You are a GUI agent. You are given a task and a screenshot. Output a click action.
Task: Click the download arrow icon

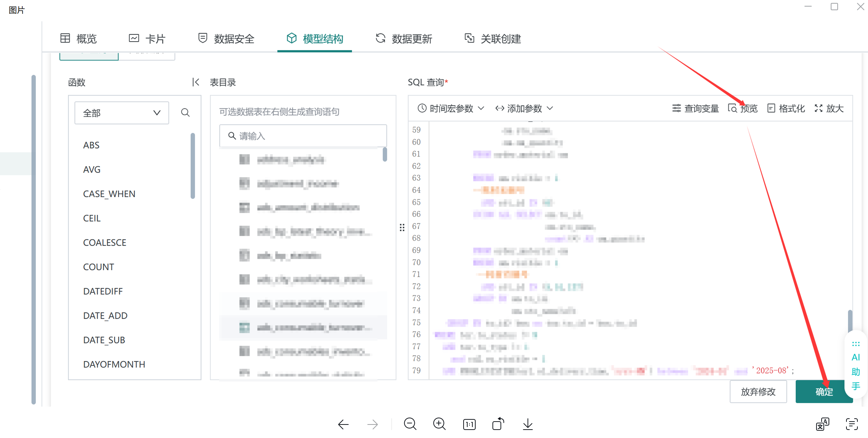[x=528, y=424]
